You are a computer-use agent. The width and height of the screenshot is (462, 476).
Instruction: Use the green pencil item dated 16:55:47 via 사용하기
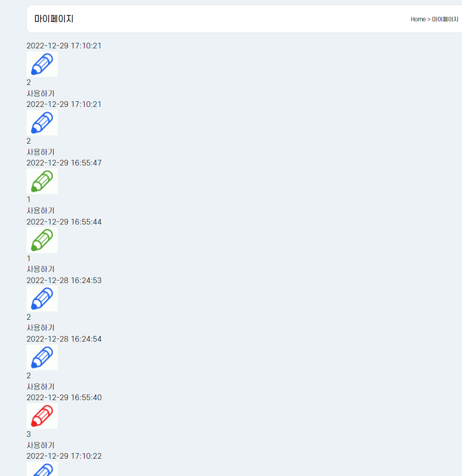[x=40, y=210]
